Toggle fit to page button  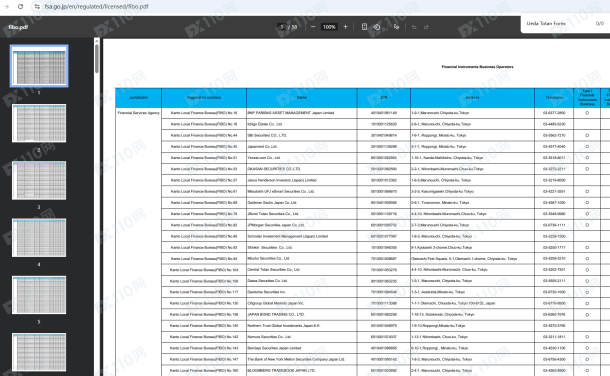tap(364, 27)
